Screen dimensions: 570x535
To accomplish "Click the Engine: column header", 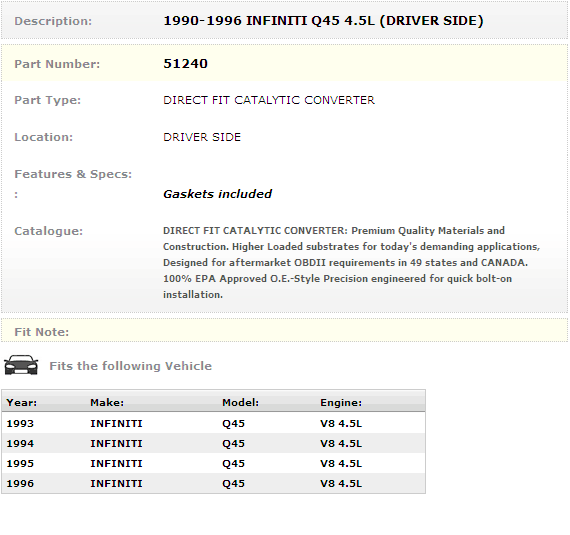I will 341,402.
